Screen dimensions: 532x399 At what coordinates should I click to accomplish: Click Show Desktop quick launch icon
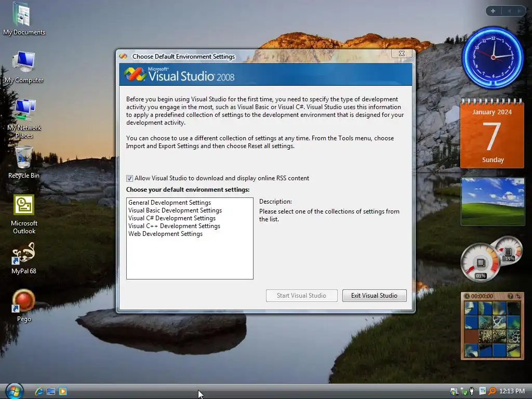point(51,391)
